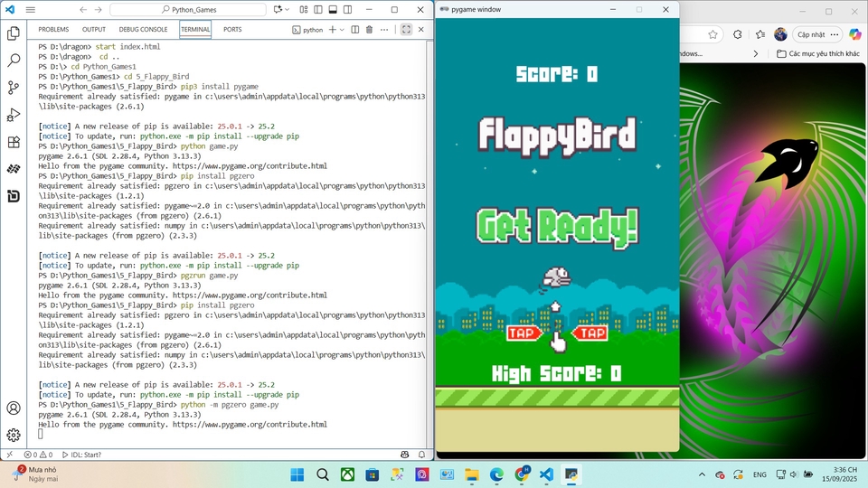Open the Manage gear in the activity bar
Screen dimensions: 868x488
click(x=14, y=435)
